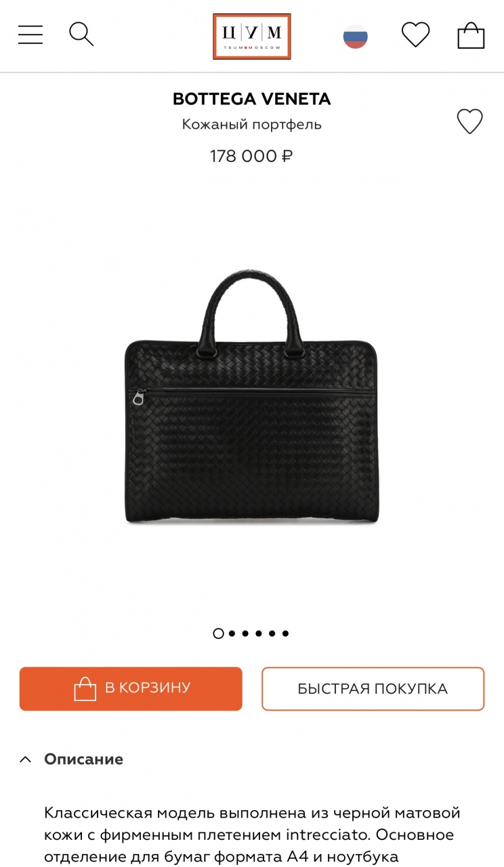
Task: Open the shopping bag cart icon
Action: [471, 35]
